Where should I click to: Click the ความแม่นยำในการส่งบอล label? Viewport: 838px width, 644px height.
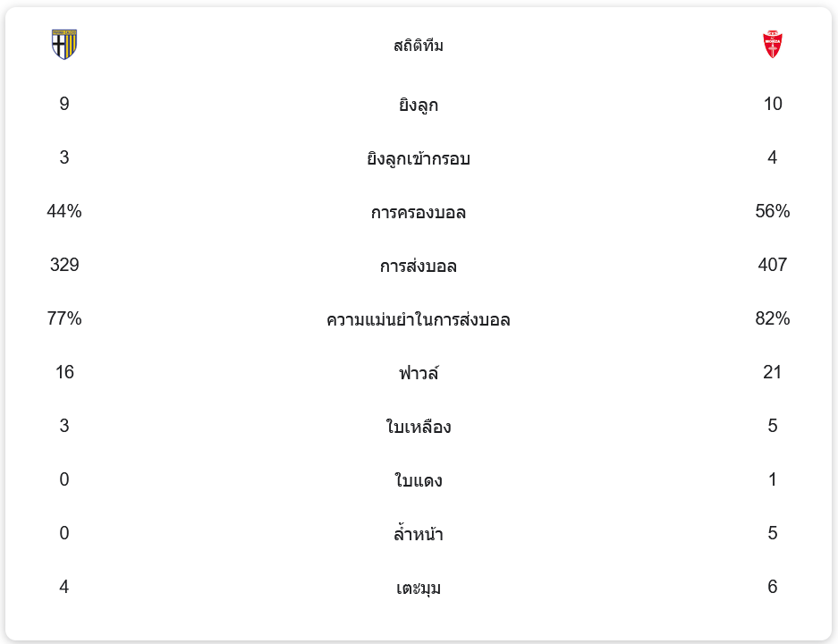tap(419, 320)
